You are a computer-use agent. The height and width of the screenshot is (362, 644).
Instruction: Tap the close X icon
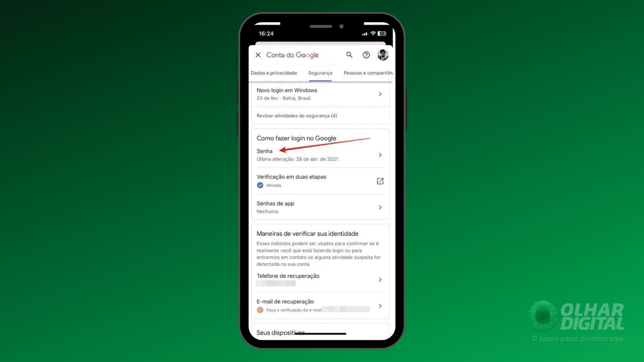click(258, 54)
